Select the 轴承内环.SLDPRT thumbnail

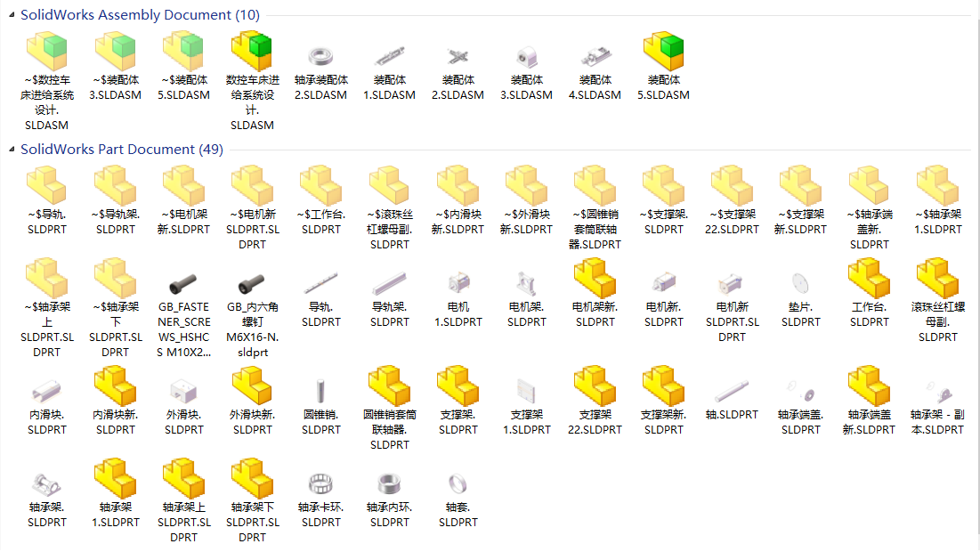[x=389, y=483]
